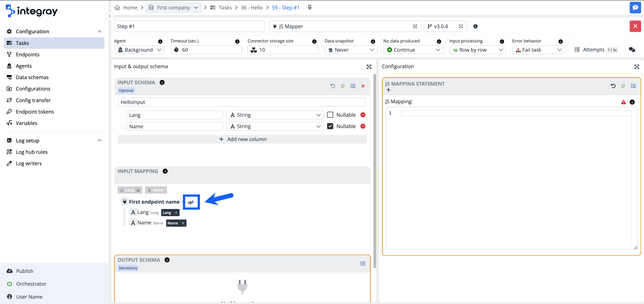This screenshot has width=644, height=304.
Task: Open the Error behavior Fail task dropdown
Action: pos(538,50)
